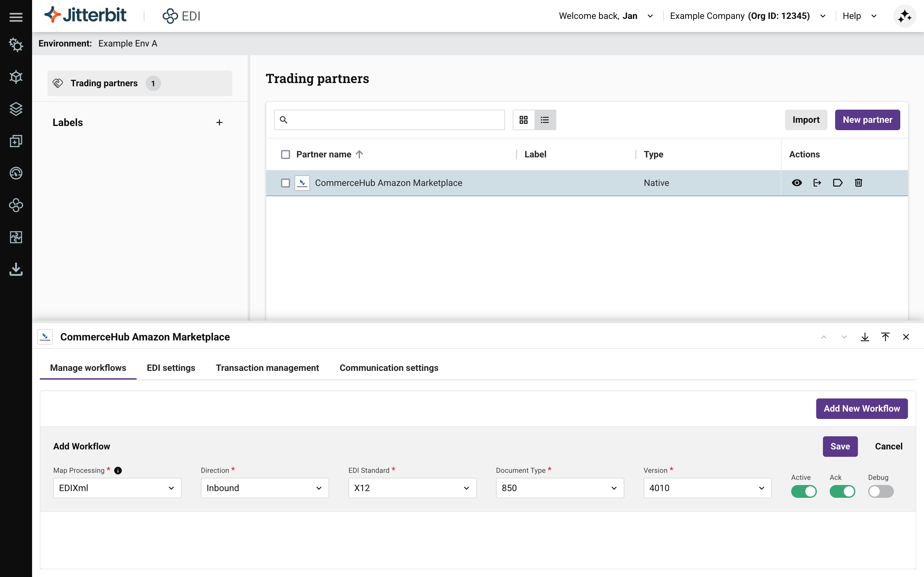Switch to the EDI settings tab
The height and width of the screenshot is (577, 924).
(171, 367)
